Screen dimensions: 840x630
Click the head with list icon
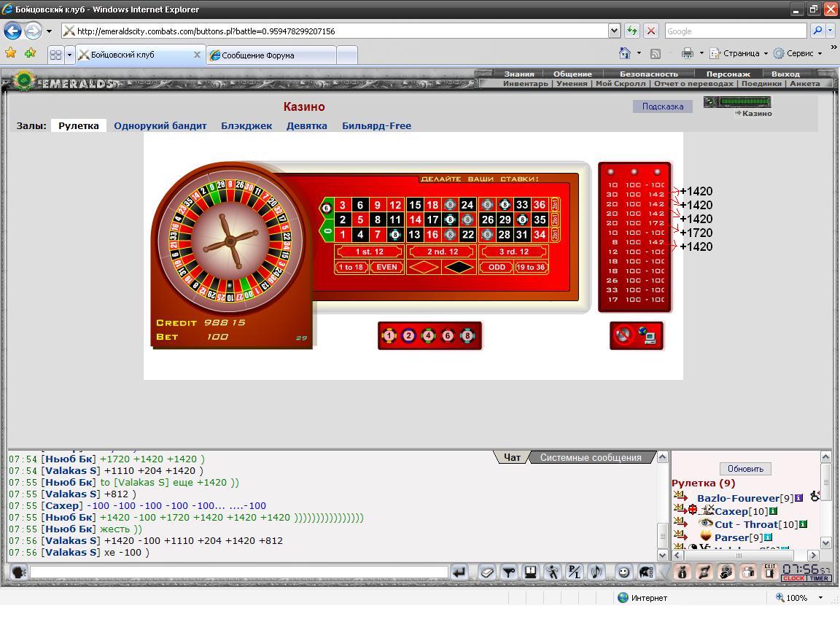[646, 572]
